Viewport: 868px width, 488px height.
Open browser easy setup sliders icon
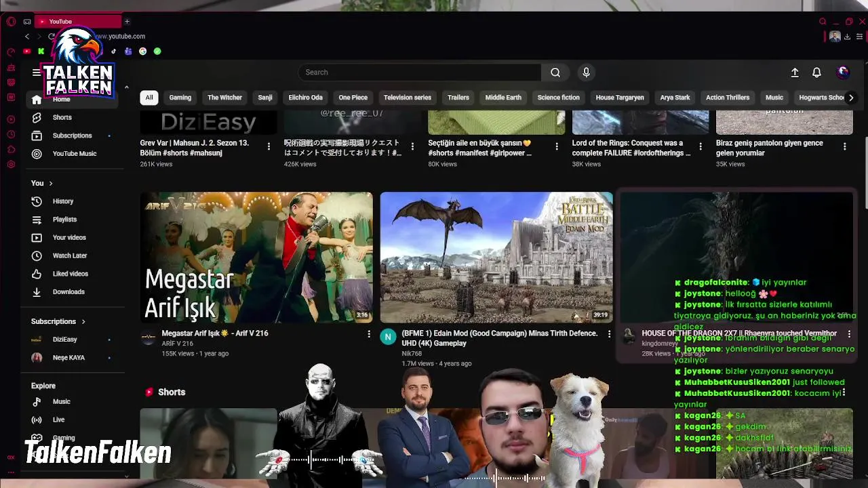[861, 37]
